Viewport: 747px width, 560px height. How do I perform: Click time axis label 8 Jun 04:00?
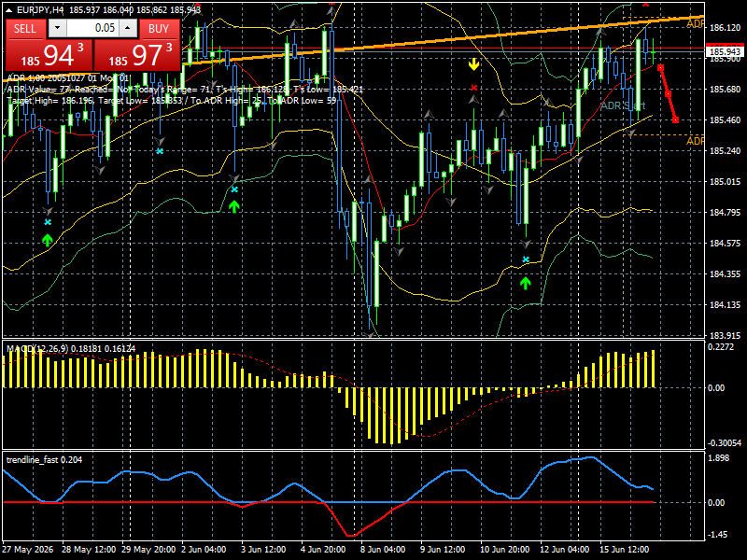click(x=383, y=549)
